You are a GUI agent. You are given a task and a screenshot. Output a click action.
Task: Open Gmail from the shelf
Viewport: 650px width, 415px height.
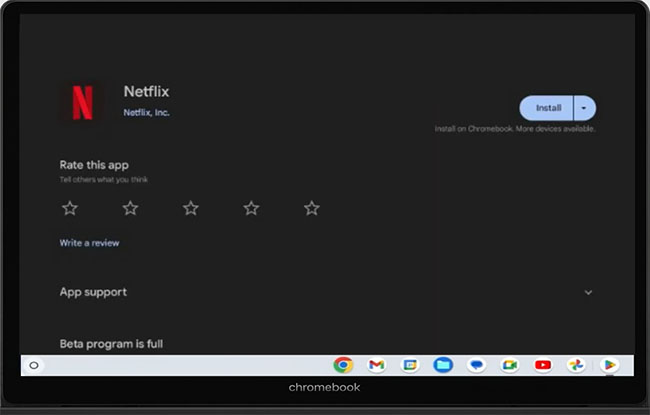click(376, 365)
